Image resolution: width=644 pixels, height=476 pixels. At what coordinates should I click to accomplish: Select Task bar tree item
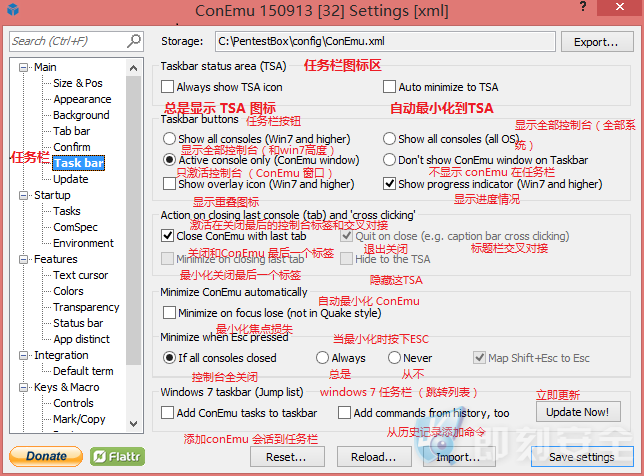[x=79, y=163]
